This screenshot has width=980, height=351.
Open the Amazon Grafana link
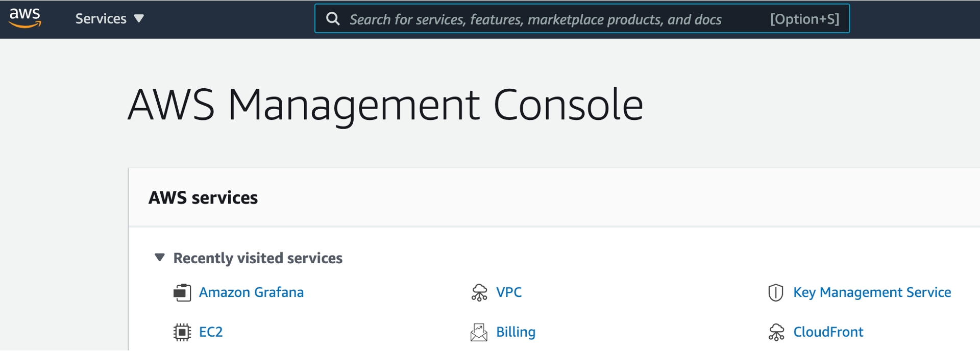[x=251, y=292]
